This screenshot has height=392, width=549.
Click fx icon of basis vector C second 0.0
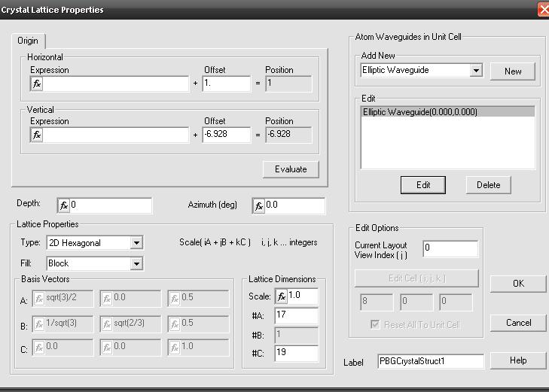tap(107, 348)
